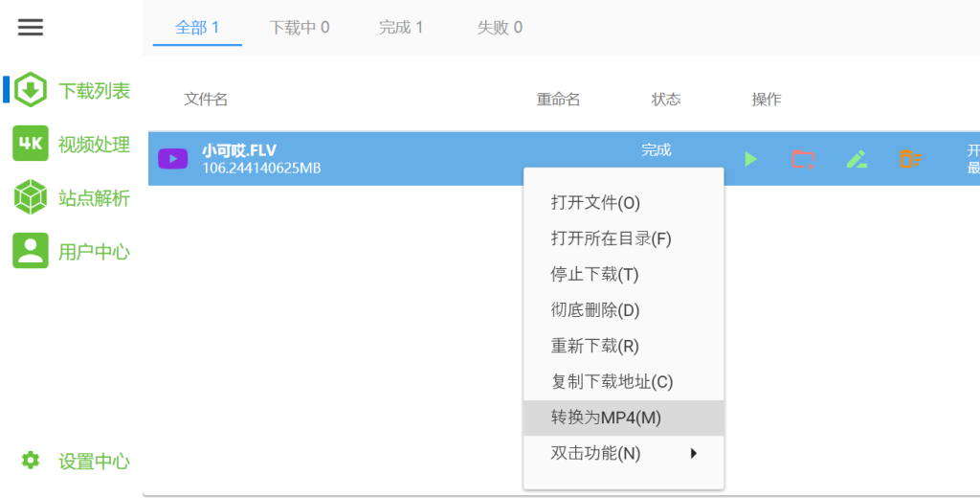Go to 站点解析 in sidebar
The height and width of the screenshot is (498, 980).
coord(95,198)
